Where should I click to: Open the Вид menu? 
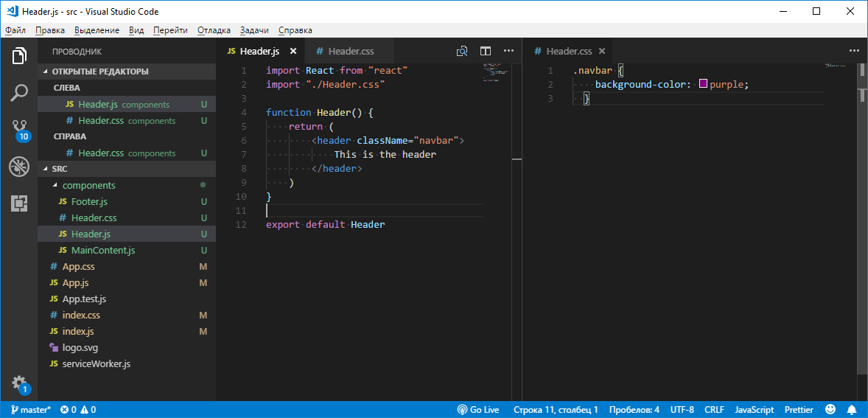coord(136,30)
